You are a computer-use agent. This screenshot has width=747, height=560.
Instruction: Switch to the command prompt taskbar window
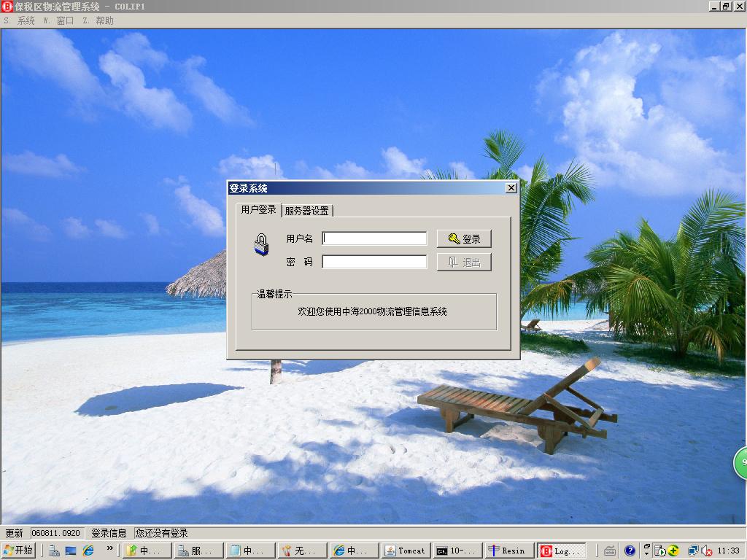(x=457, y=551)
